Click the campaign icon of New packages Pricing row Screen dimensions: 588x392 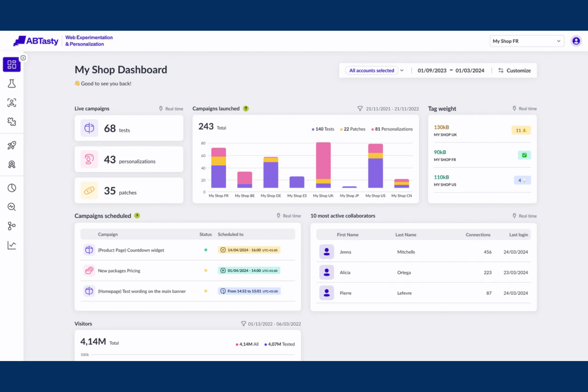89,270
